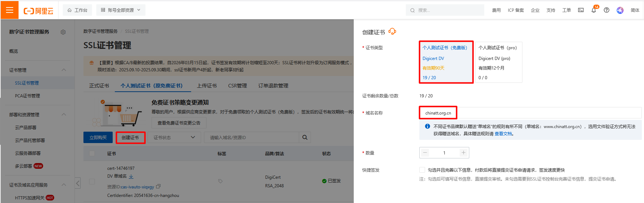Open the 企业 menu
The width and height of the screenshot is (644, 203).
[535, 10]
